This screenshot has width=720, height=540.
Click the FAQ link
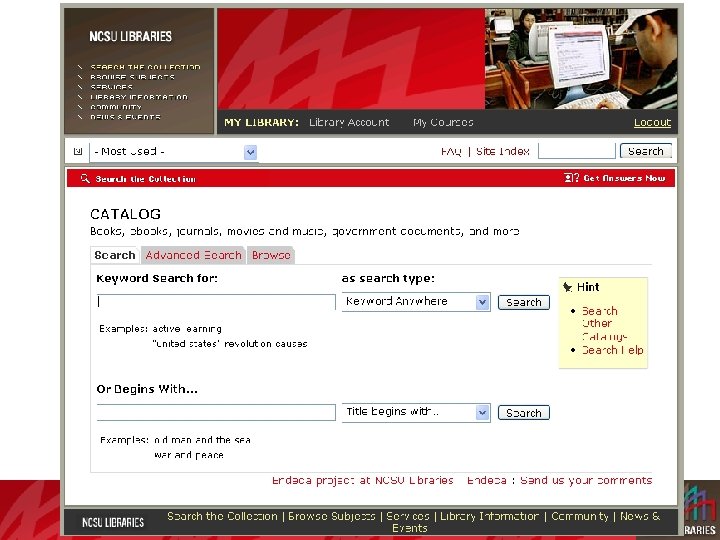tap(451, 152)
